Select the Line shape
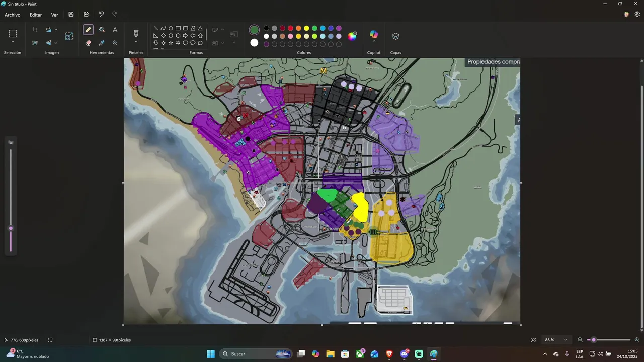Viewport: 644px width, 362px height. click(x=156, y=29)
